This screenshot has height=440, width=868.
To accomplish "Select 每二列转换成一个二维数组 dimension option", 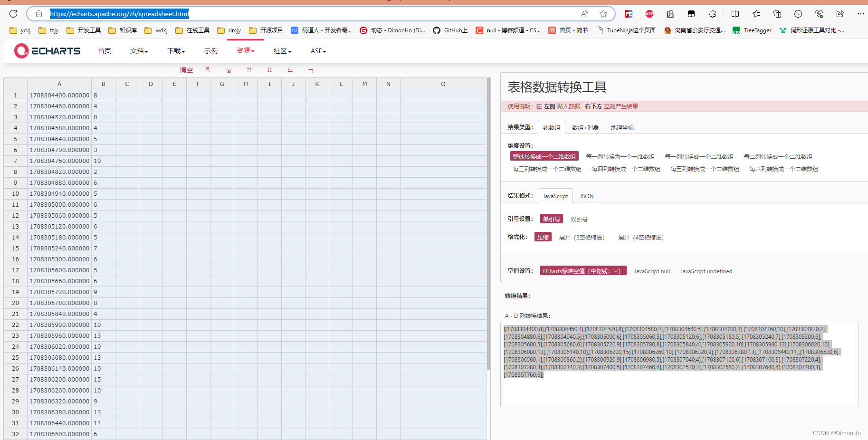I will point(778,156).
